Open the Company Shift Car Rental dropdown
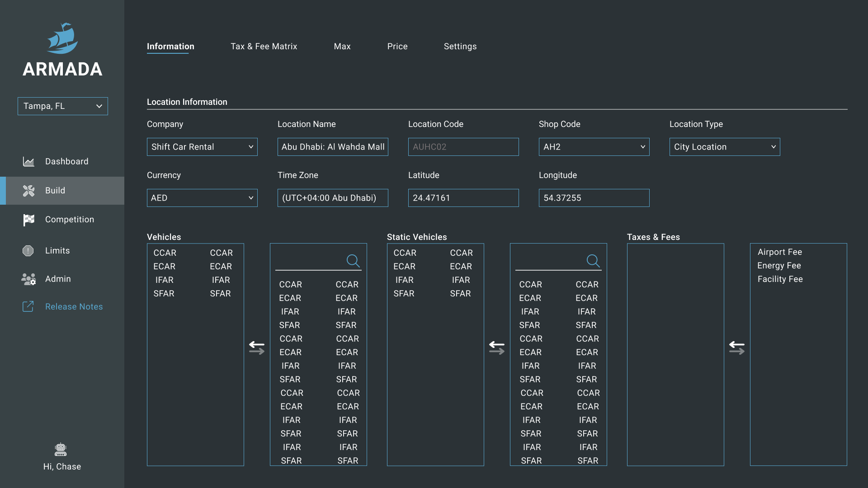Image resolution: width=868 pixels, height=488 pixels. (x=202, y=147)
